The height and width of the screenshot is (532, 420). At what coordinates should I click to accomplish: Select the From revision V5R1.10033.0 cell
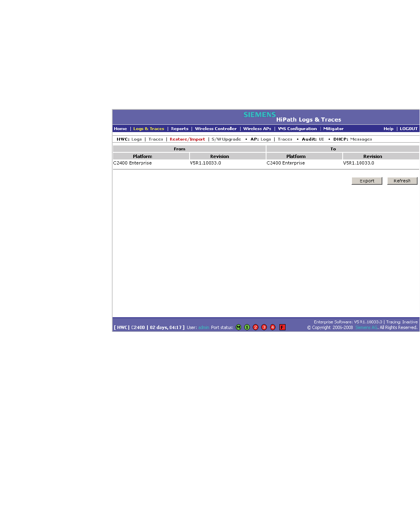pyautogui.click(x=205, y=163)
